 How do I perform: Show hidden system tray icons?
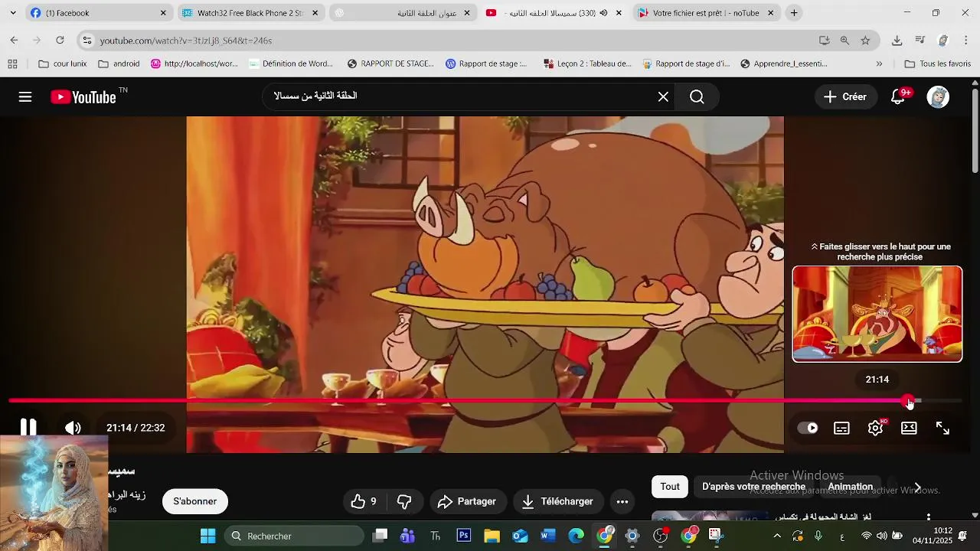(x=777, y=536)
